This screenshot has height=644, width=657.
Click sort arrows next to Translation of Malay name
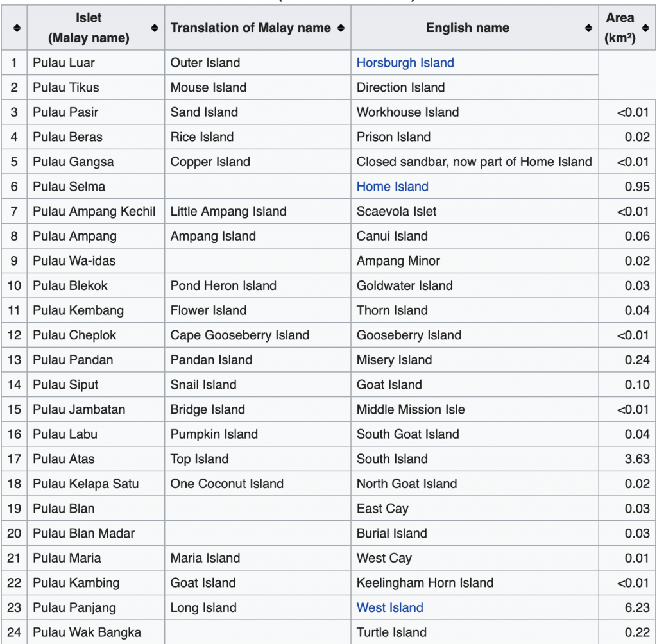[x=341, y=28]
